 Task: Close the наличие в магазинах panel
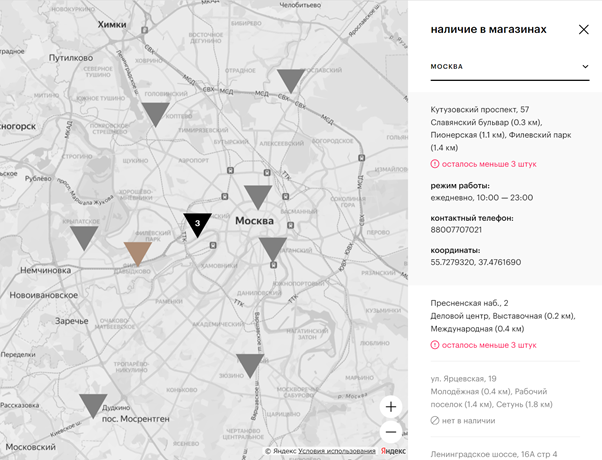point(584,30)
